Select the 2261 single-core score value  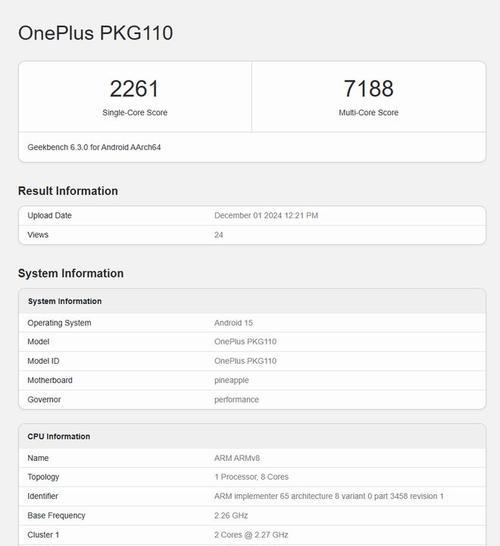pos(134,88)
